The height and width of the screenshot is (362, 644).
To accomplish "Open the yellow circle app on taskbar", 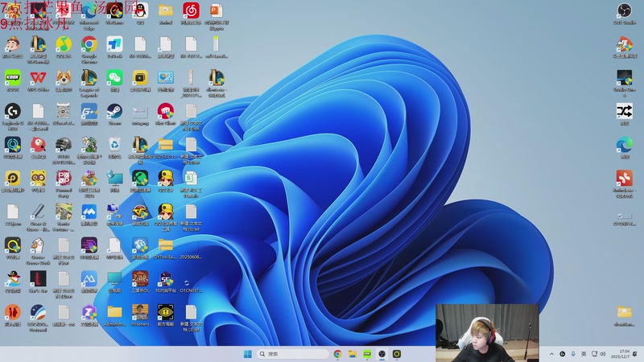I will [397, 354].
